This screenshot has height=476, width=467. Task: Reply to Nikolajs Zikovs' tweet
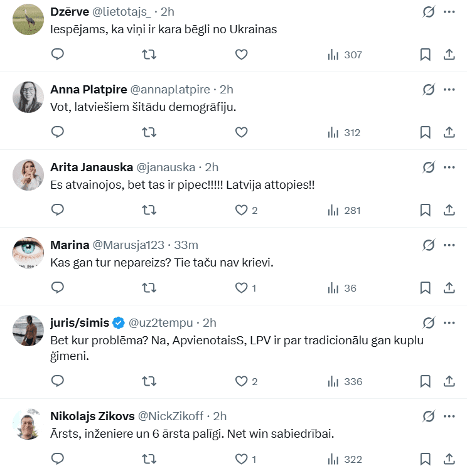coord(58,459)
